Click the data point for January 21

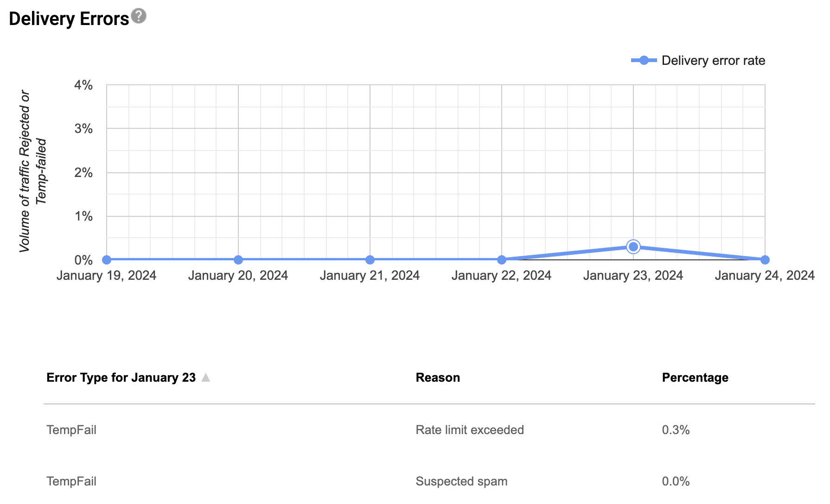pos(370,259)
